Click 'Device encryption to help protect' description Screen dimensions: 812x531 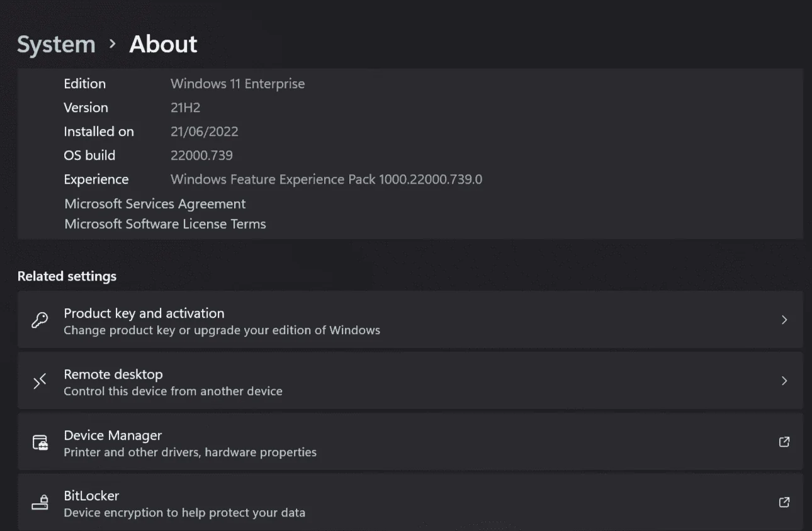click(x=184, y=513)
